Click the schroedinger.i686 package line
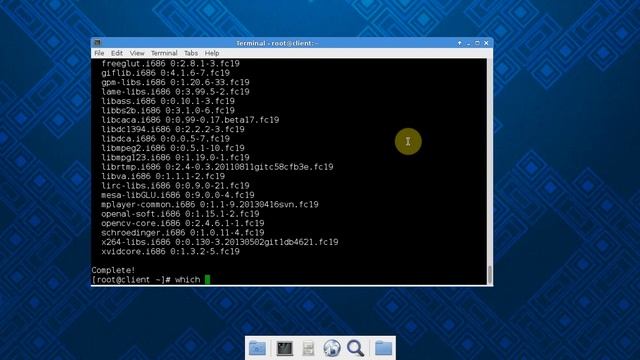This screenshot has width=640, height=360. 182,233
